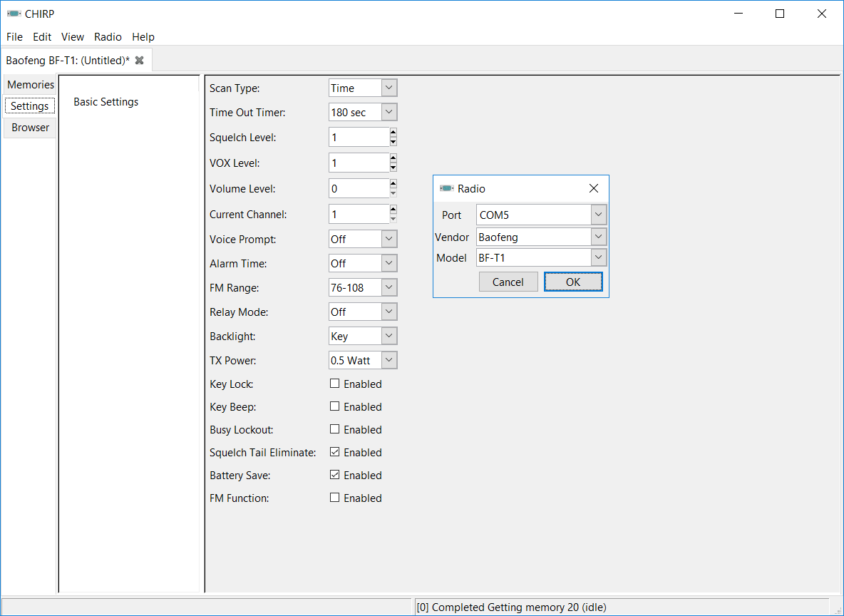Open the Edit menu
Screen dimensions: 844x616
(42, 36)
